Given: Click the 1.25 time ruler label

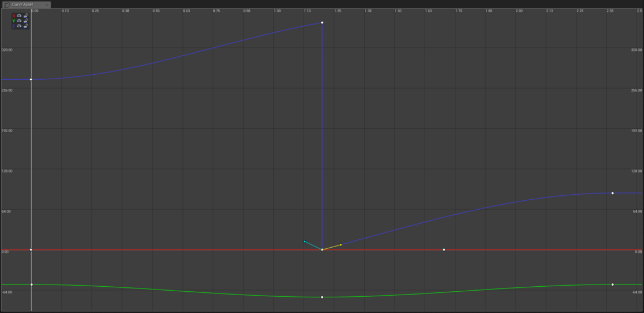Looking at the screenshot, I should pos(338,11).
